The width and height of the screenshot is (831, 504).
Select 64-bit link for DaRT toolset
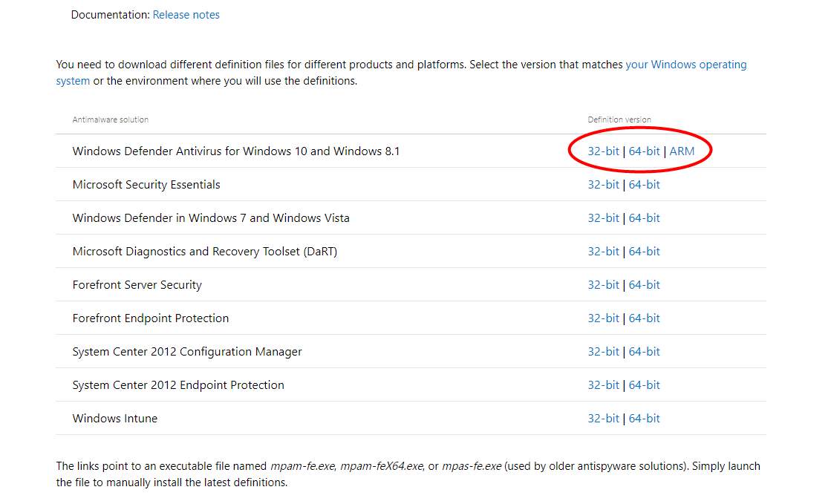(644, 252)
